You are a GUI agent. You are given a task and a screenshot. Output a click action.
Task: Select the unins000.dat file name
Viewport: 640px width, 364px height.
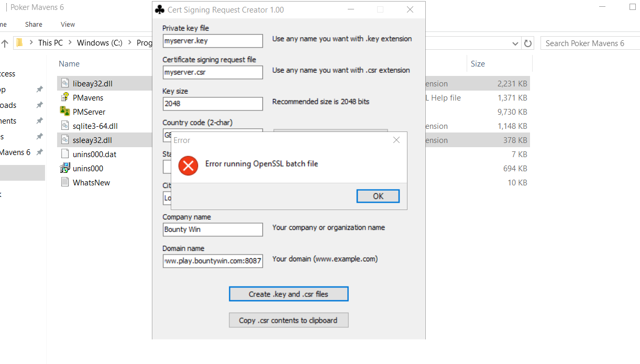[x=95, y=154]
